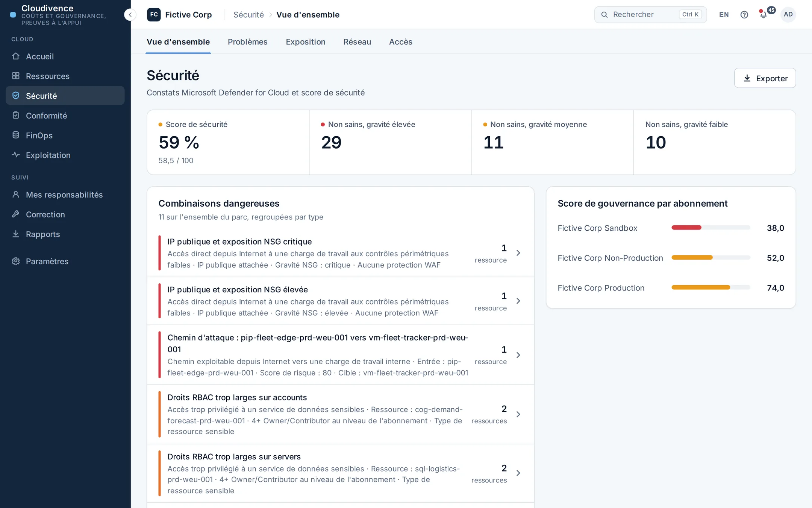Viewport: 812px width, 508px height.
Task: Click the Sécurité breadcrumb link
Action: 248,15
